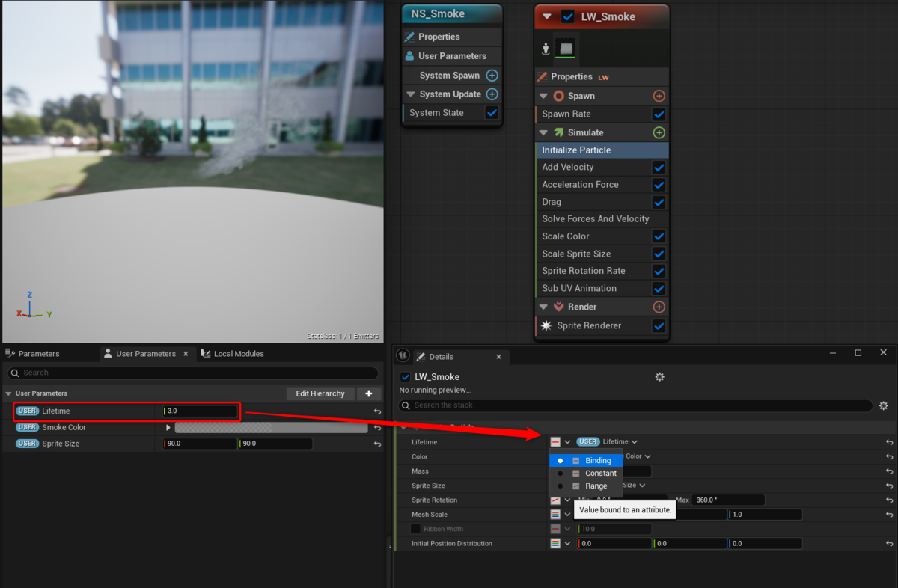Add a module to the Spawn group
The image size is (898, 588).
point(659,96)
